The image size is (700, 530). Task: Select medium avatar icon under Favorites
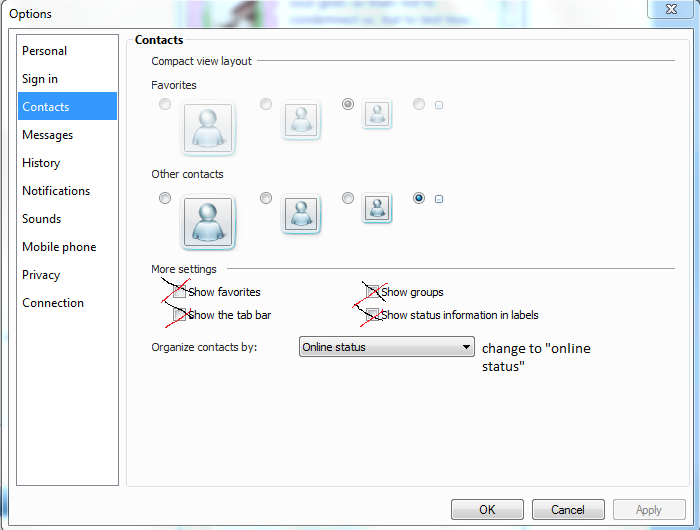click(x=301, y=120)
